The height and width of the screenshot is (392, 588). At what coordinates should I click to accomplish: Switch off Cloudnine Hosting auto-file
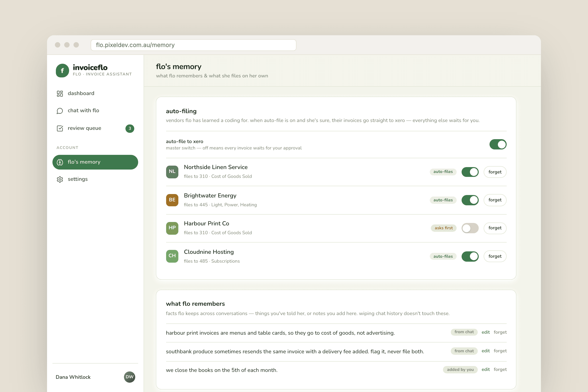click(x=470, y=256)
